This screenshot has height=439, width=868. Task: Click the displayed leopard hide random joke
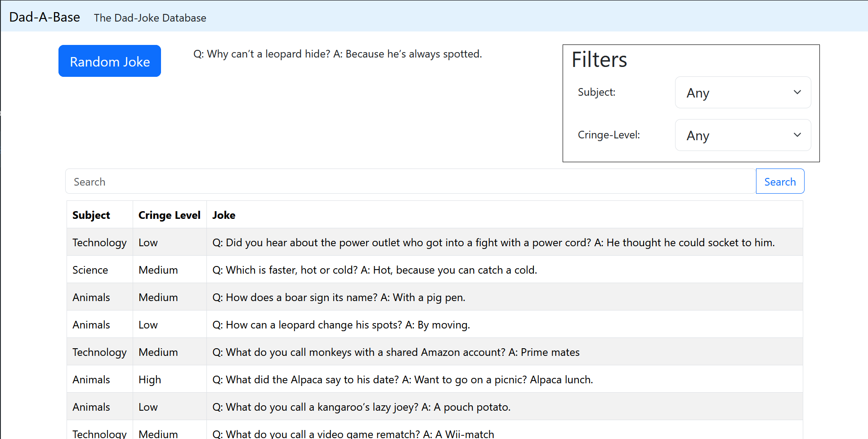(337, 54)
